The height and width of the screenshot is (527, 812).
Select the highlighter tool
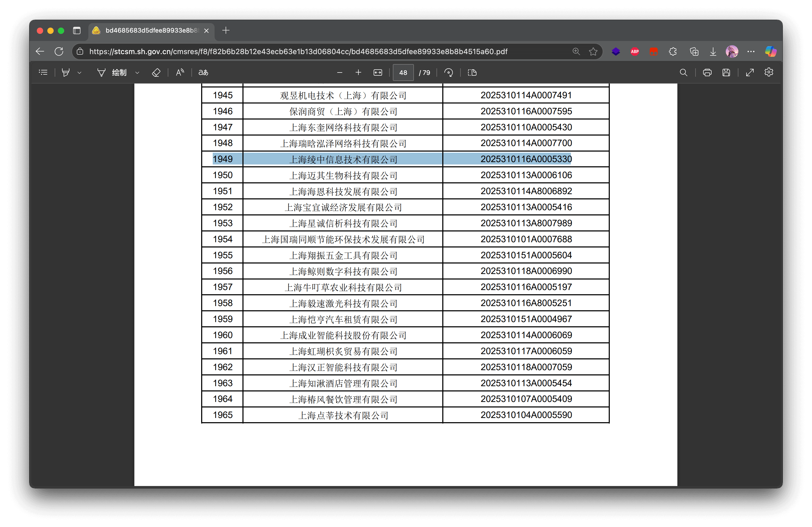66,72
